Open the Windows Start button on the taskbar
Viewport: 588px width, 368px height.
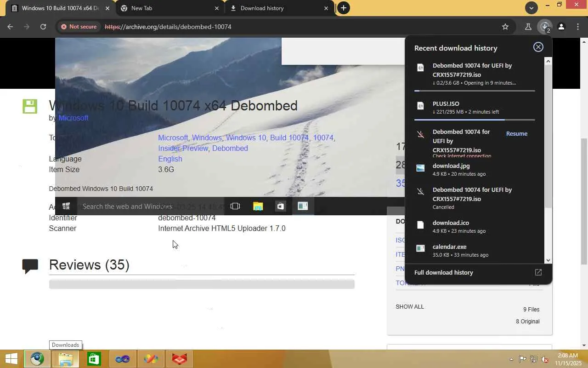click(x=11, y=359)
